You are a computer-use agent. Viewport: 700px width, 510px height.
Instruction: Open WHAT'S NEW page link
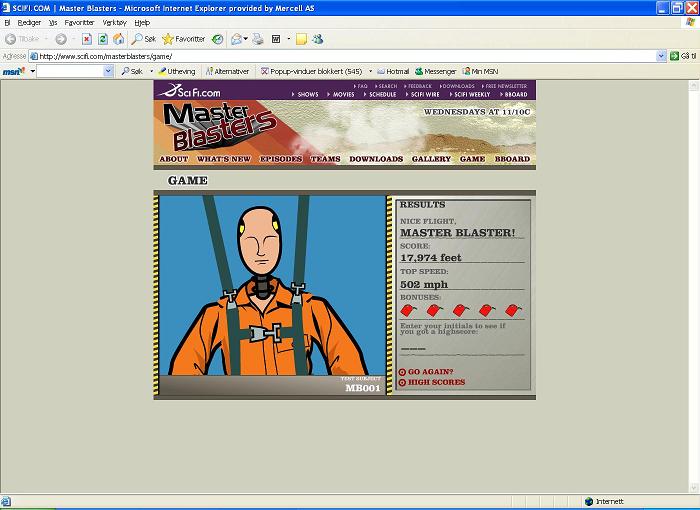point(224,159)
